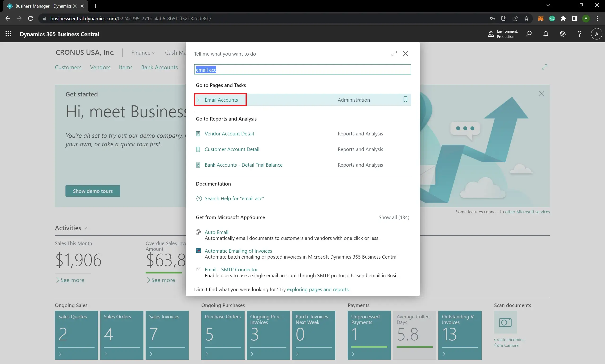Open the Unprocessed Payments tile chevron
605x364 pixels.
[x=353, y=354]
